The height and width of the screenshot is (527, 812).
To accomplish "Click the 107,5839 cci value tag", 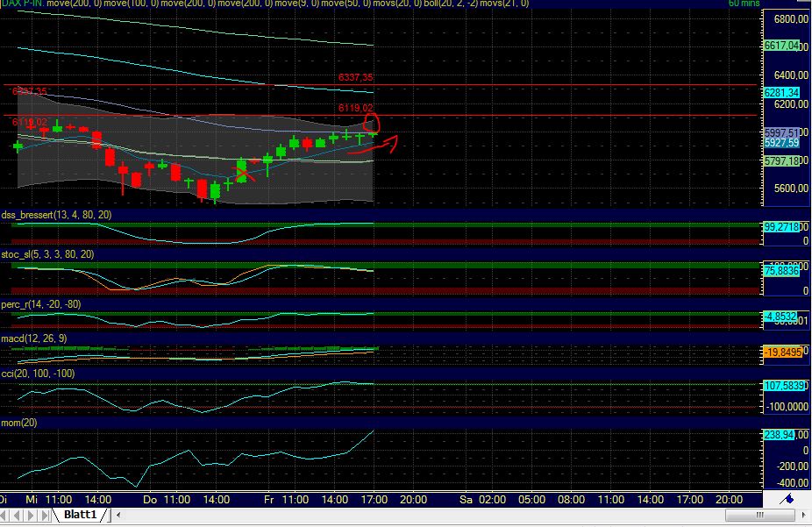I will click(785, 386).
